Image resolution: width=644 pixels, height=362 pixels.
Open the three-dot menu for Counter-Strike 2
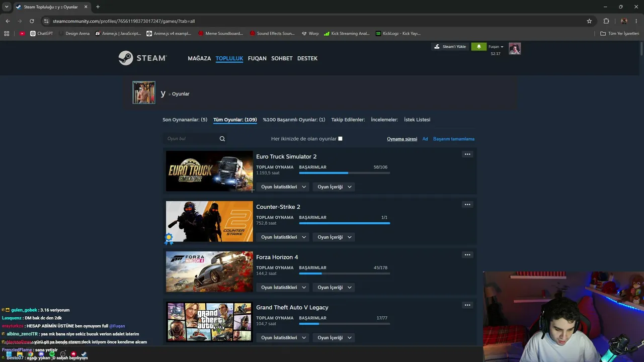[x=467, y=205]
